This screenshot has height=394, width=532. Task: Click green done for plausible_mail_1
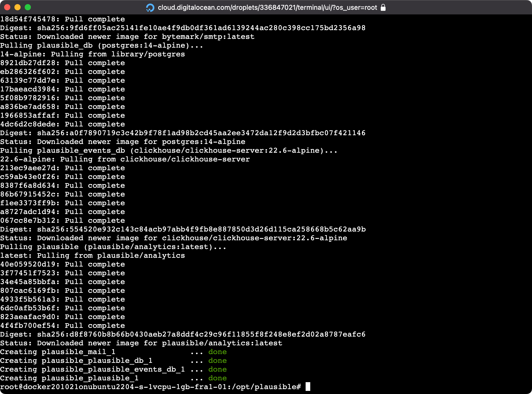pyautogui.click(x=217, y=352)
